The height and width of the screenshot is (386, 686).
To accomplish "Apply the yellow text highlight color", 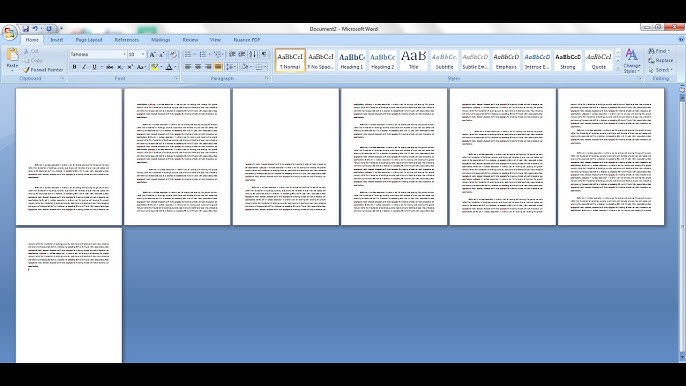I will (x=154, y=67).
